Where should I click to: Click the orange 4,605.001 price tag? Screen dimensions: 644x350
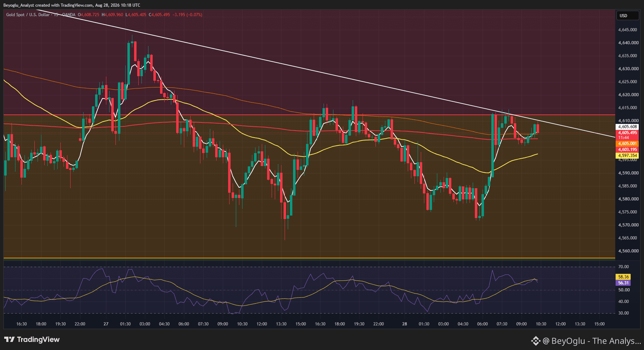(x=628, y=144)
